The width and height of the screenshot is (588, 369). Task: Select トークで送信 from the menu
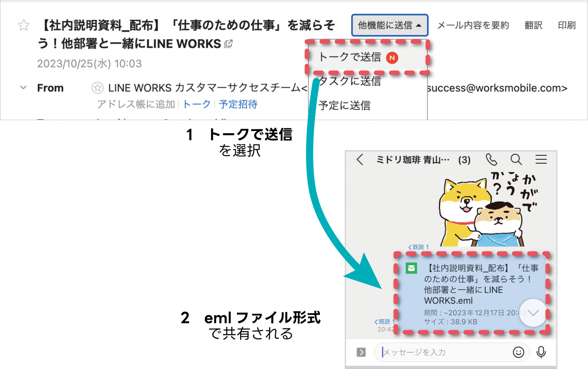coord(350,57)
